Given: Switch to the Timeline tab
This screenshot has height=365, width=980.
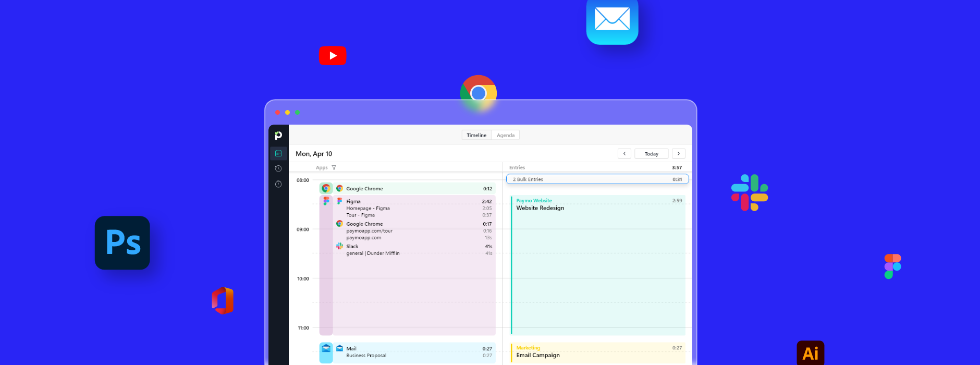Looking at the screenshot, I should tap(476, 135).
